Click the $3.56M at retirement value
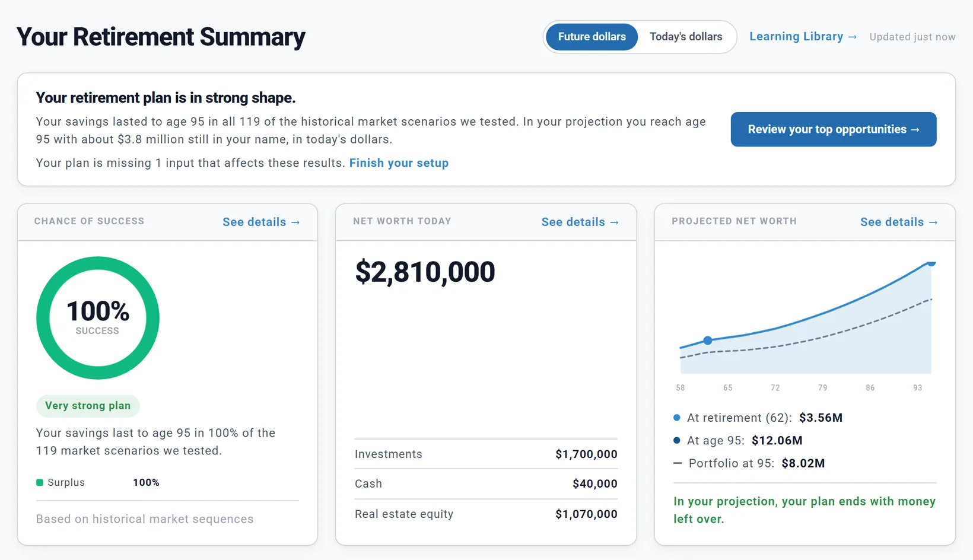 [821, 418]
